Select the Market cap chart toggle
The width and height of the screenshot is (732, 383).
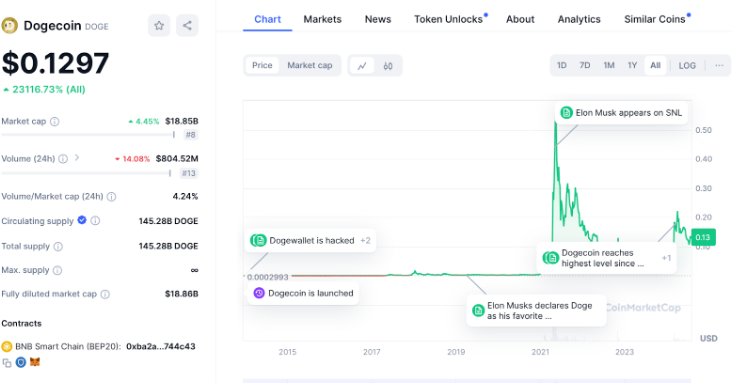310,65
